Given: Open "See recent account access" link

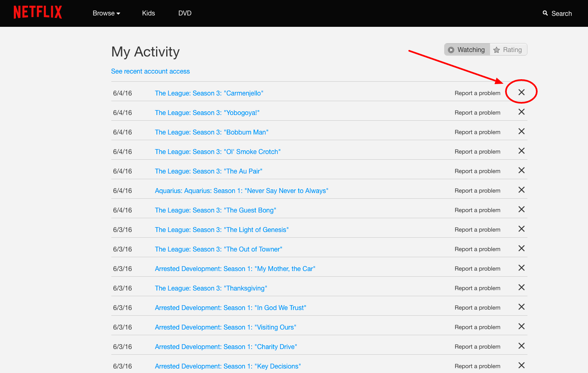Looking at the screenshot, I should pos(150,71).
